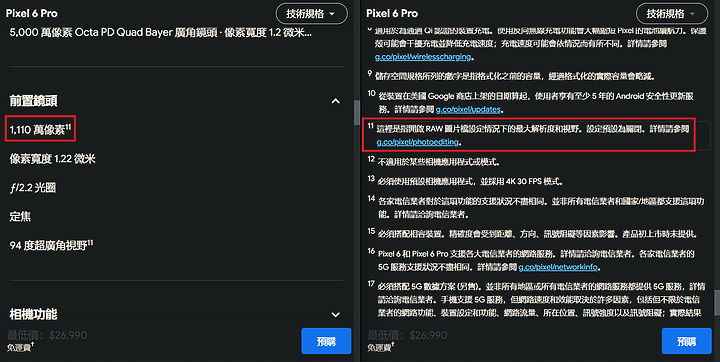
Task: Click the 相機功能 section heading
Action: tap(34, 314)
